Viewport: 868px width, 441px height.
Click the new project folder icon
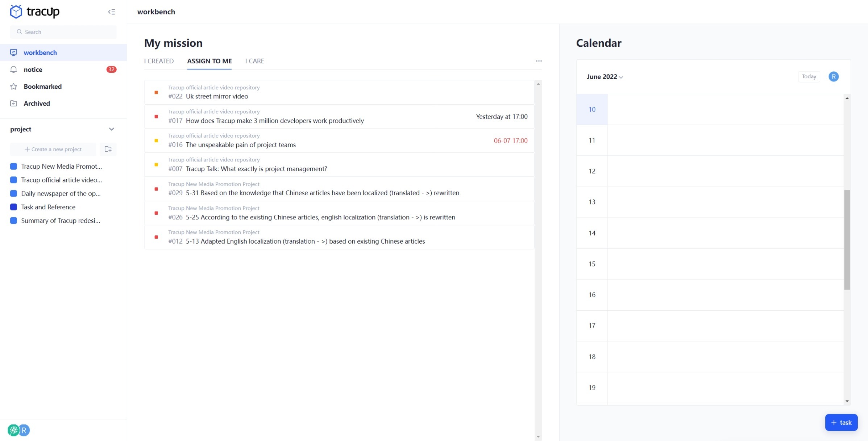coord(108,149)
